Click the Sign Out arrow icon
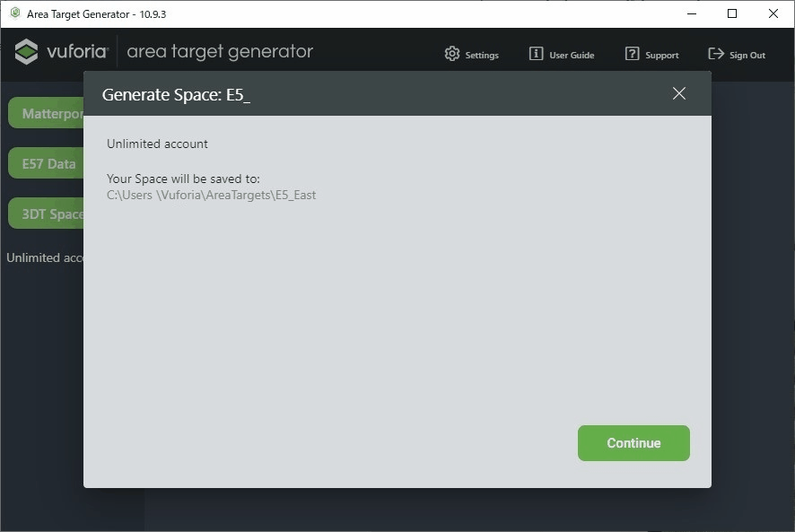The width and height of the screenshot is (795, 532). click(x=716, y=54)
